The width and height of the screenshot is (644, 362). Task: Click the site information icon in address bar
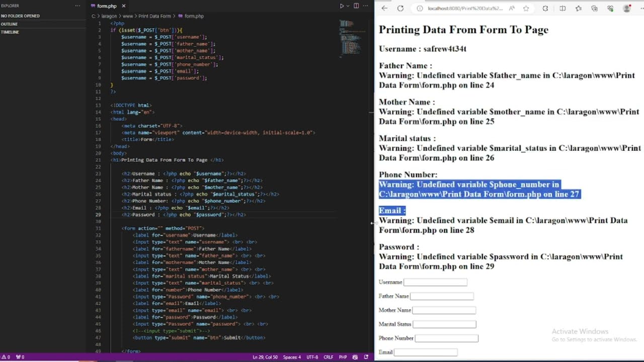pyautogui.click(x=419, y=8)
